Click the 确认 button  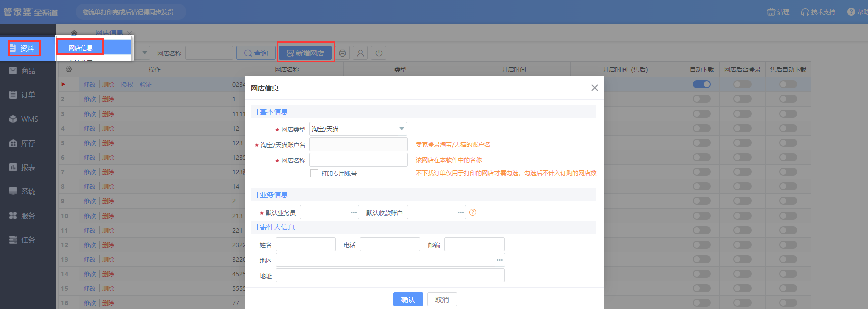click(x=408, y=300)
